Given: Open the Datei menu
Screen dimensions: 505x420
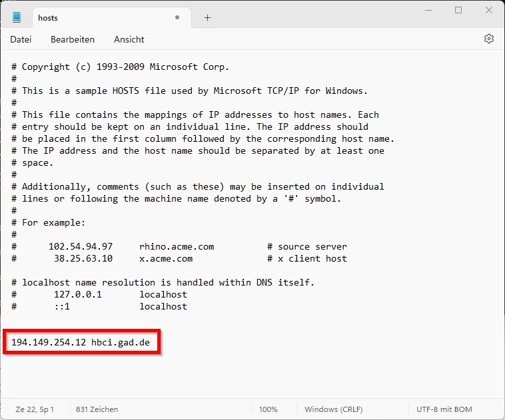Looking at the screenshot, I should click(21, 39).
